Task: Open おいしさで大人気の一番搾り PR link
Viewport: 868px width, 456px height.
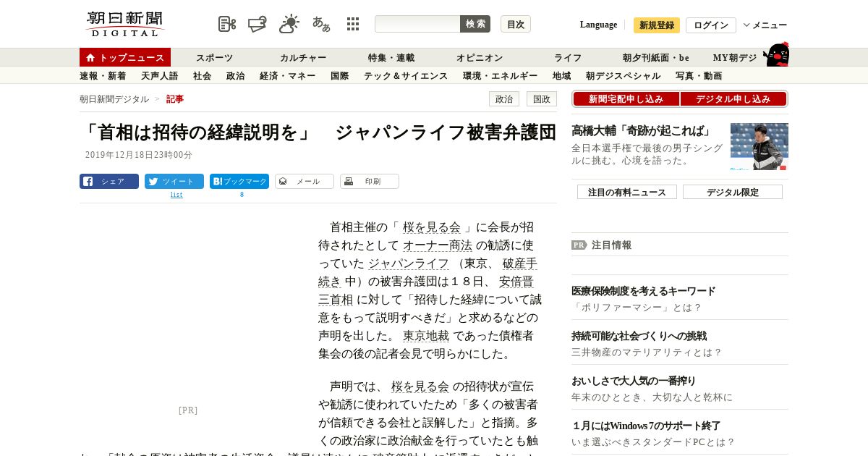Action: pyautogui.click(x=634, y=381)
